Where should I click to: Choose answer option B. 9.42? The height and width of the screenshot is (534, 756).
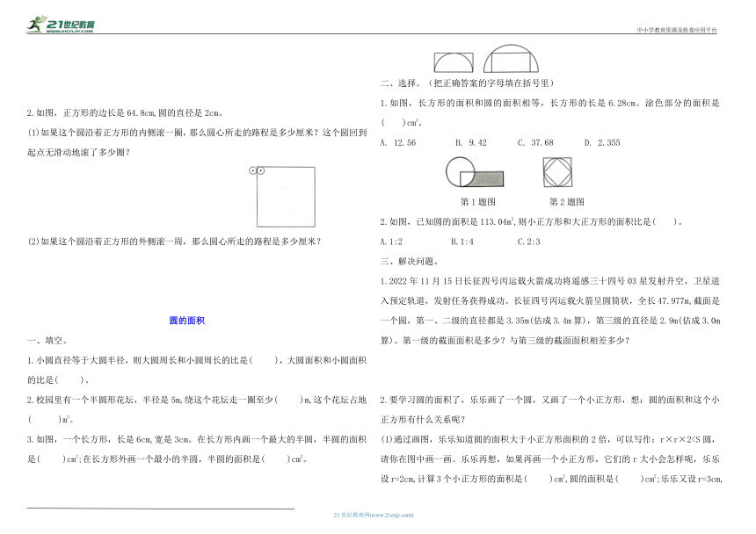click(471, 142)
